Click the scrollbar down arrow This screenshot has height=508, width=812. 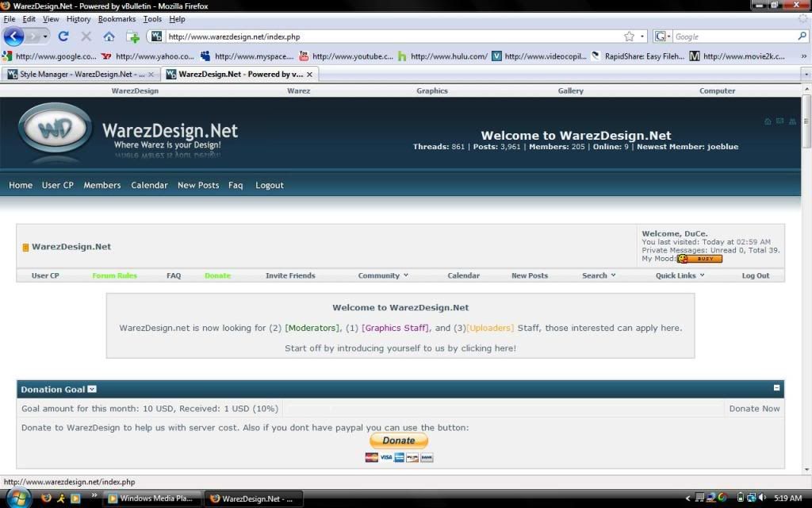tap(806, 470)
